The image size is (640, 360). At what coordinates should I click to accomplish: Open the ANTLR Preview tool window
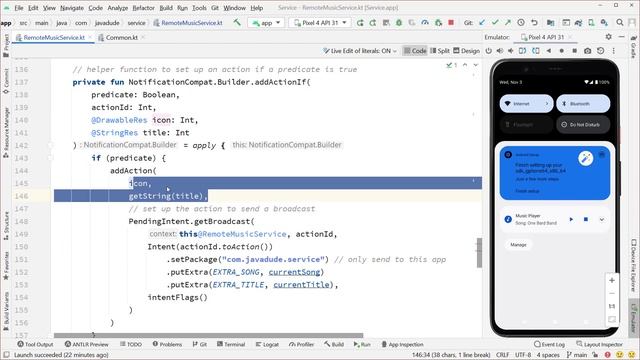(87, 344)
